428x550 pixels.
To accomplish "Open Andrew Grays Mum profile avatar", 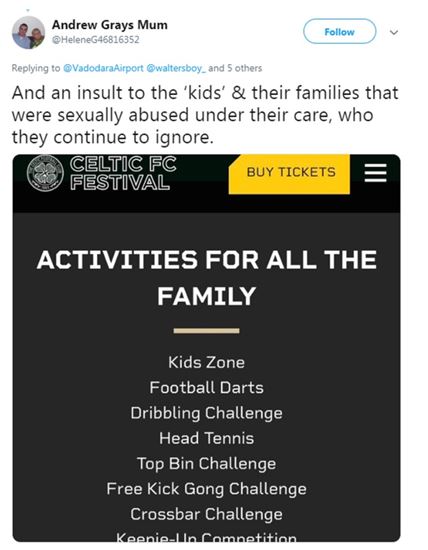I will point(28,32).
